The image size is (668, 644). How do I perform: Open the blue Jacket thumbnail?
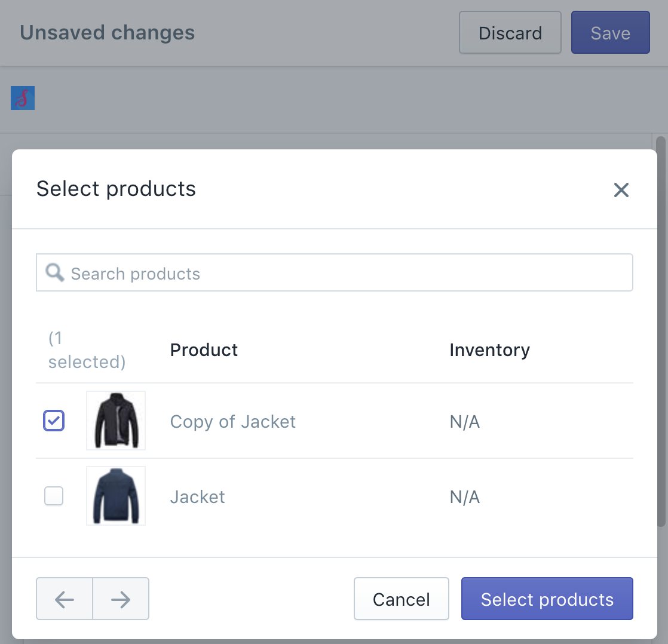click(x=116, y=496)
